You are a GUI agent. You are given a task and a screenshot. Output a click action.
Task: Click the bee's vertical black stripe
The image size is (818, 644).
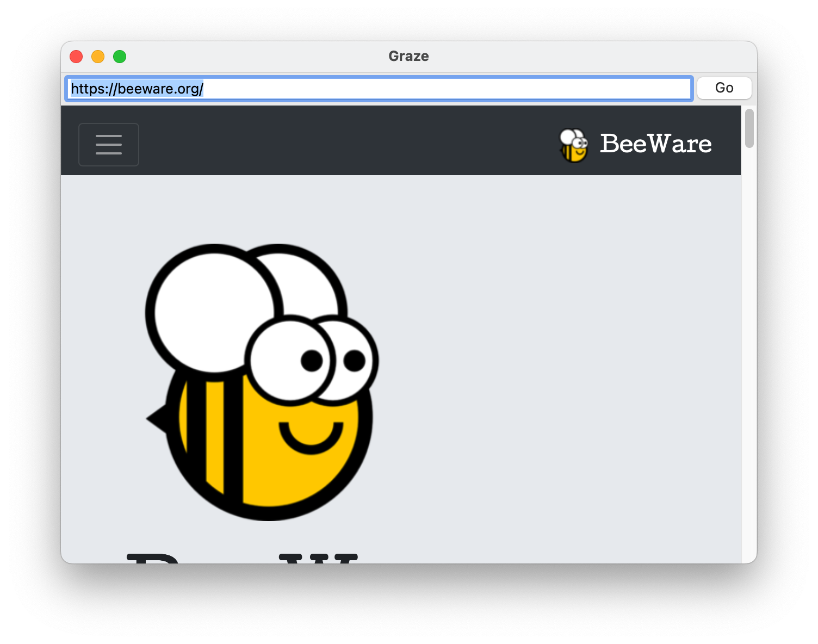(x=233, y=441)
